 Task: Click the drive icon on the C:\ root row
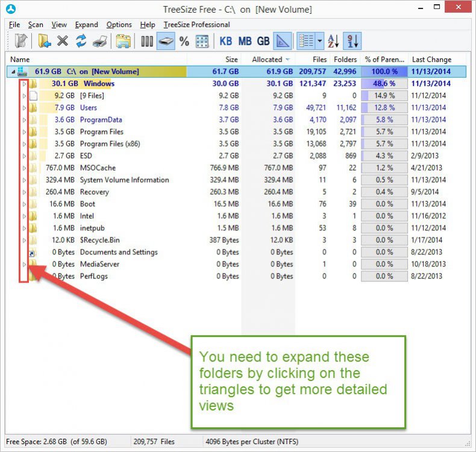22,72
